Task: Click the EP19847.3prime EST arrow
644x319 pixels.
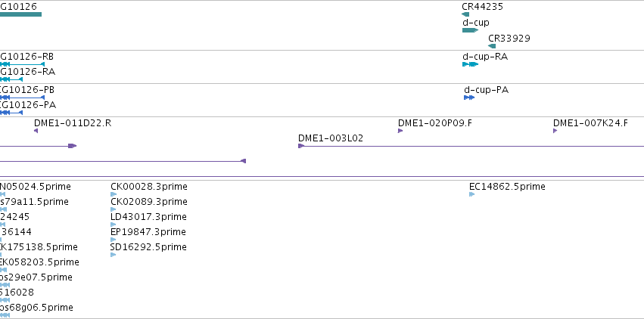Action: pyautogui.click(x=114, y=240)
